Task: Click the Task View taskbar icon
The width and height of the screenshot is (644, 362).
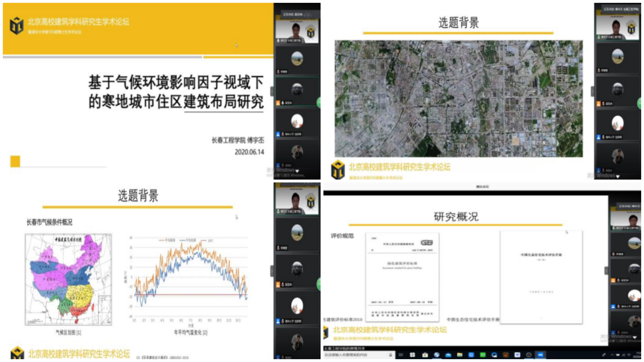Action: (x=401, y=355)
